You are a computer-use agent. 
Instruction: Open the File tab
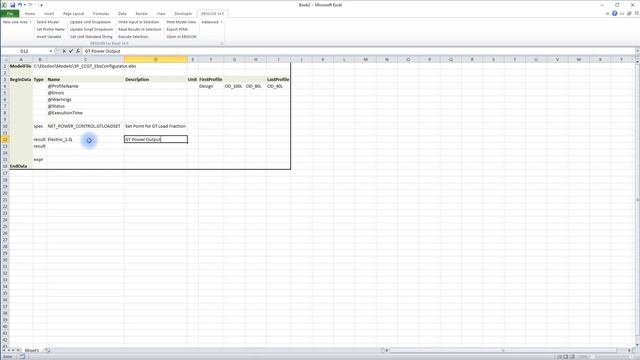[10, 13]
